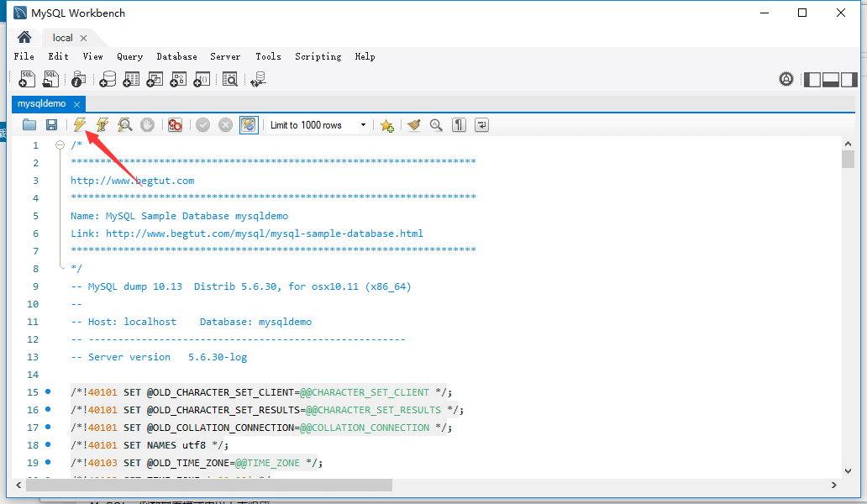
Task: Open the Scripting menu
Action: coord(318,56)
